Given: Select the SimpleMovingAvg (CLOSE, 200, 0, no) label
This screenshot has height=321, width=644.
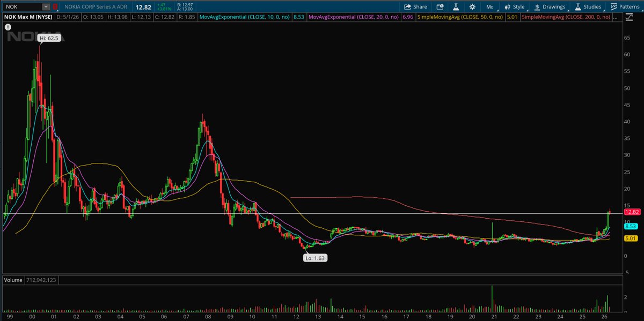Looking at the screenshot, I should [x=567, y=17].
